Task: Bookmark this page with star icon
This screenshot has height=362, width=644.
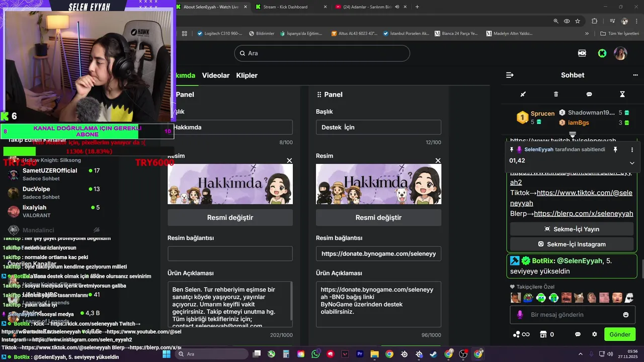Action: point(578,21)
